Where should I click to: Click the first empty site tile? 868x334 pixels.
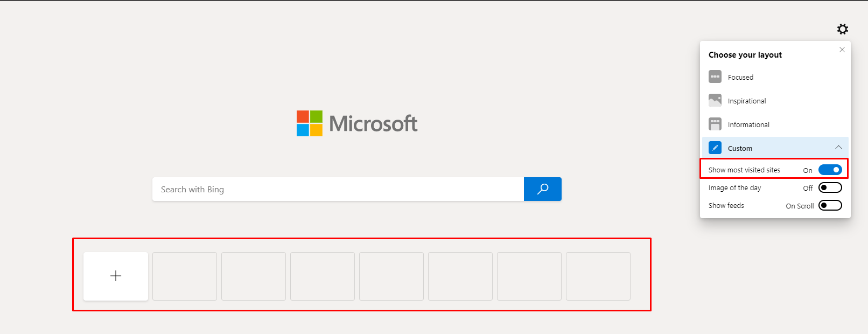(x=185, y=276)
